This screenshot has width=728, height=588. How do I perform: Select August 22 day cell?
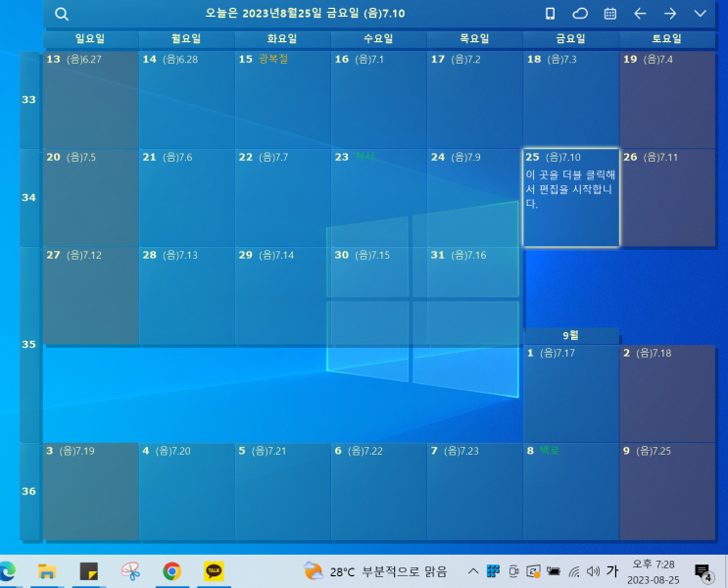coord(283,197)
